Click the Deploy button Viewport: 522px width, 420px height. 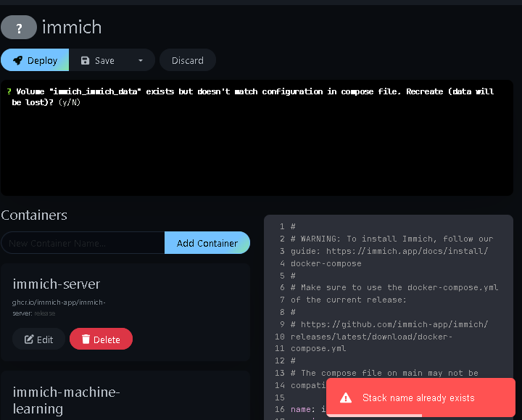pyautogui.click(x=35, y=60)
